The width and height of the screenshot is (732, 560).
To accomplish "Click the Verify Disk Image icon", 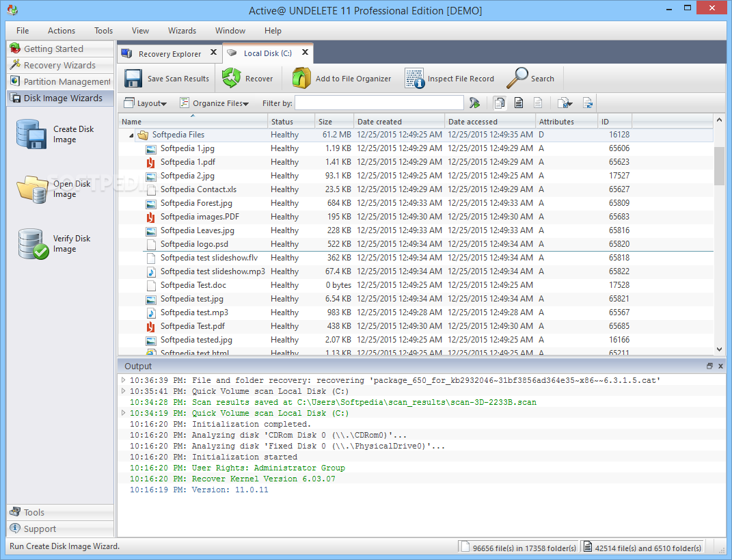I will pos(33,243).
